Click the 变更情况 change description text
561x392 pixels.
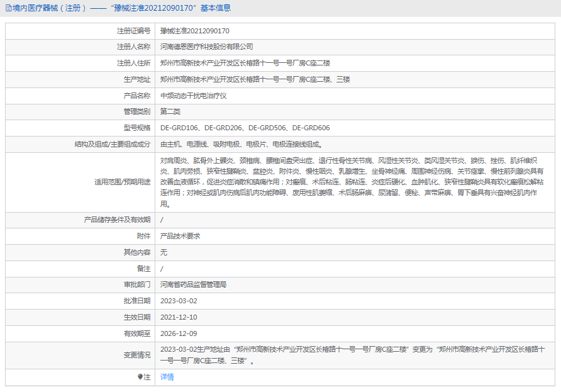click(x=352, y=355)
